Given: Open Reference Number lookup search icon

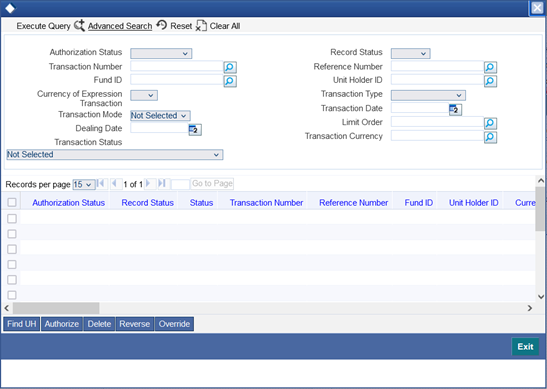Looking at the screenshot, I should pos(490,67).
